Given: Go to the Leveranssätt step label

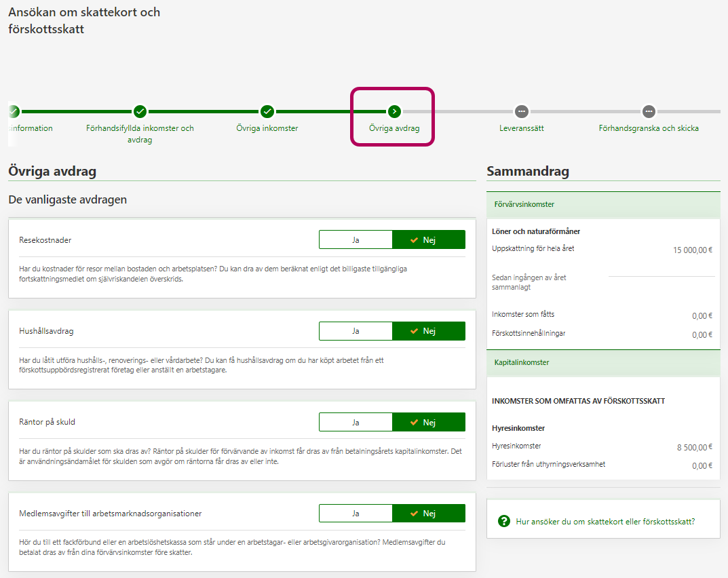Looking at the screenshot, I should [521, 128].
